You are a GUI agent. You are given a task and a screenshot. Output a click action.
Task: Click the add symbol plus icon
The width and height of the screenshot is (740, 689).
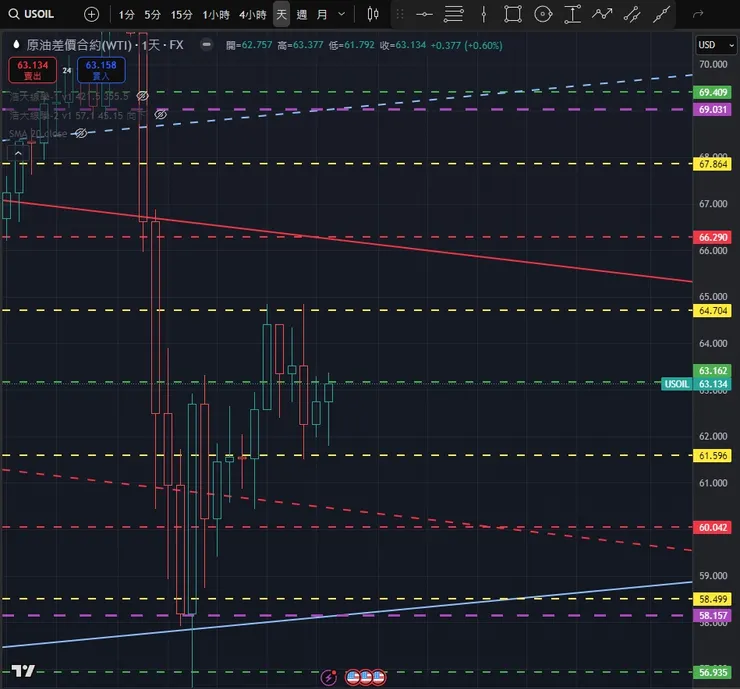[91, 15]
